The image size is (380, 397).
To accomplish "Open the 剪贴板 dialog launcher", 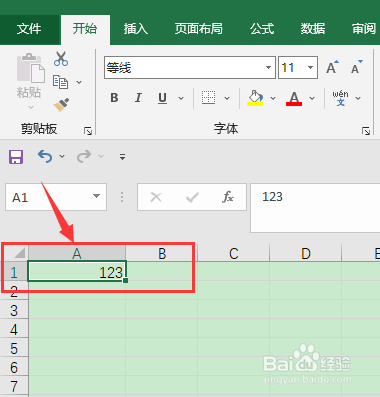I will pyautogui.click(x=88, y=131).
